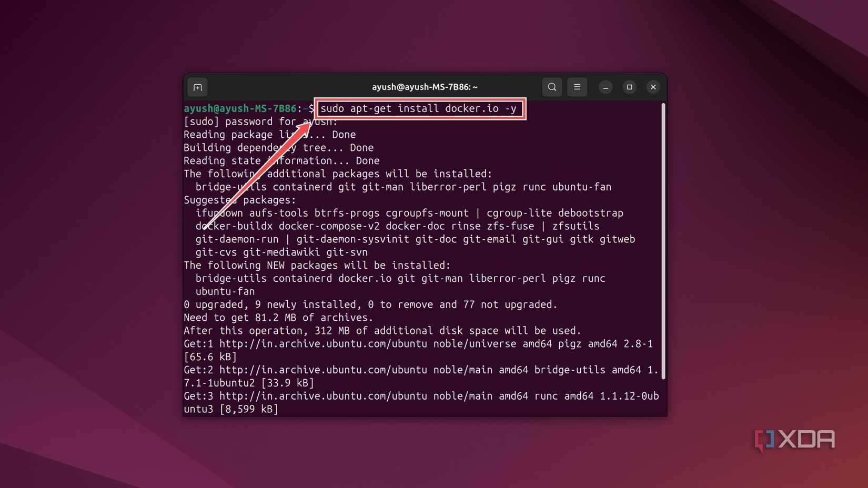Image resolution: width=868 pixels, height=488 pixels.
Task: Close the terminal window
Action: (x=653, y=87)
